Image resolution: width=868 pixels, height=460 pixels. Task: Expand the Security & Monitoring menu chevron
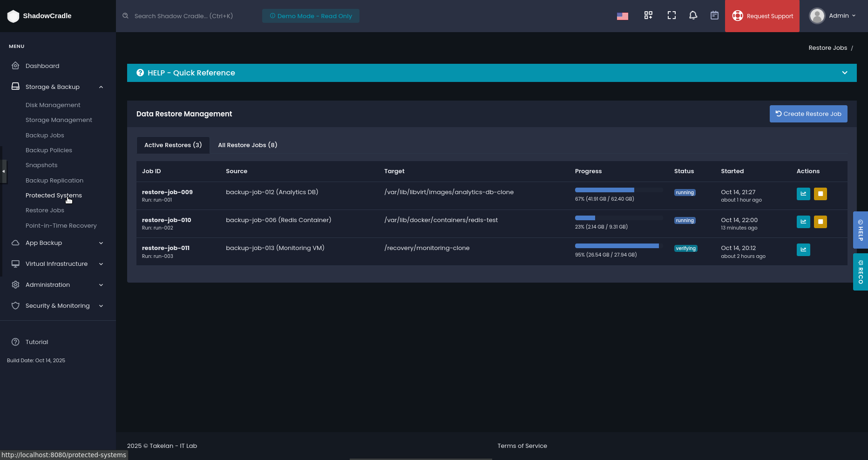101,306
